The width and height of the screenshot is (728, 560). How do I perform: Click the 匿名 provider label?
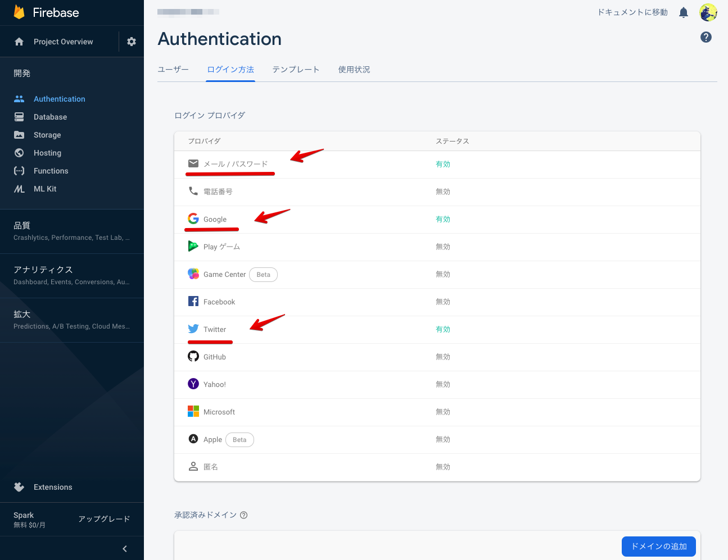[x=211, y=467]
